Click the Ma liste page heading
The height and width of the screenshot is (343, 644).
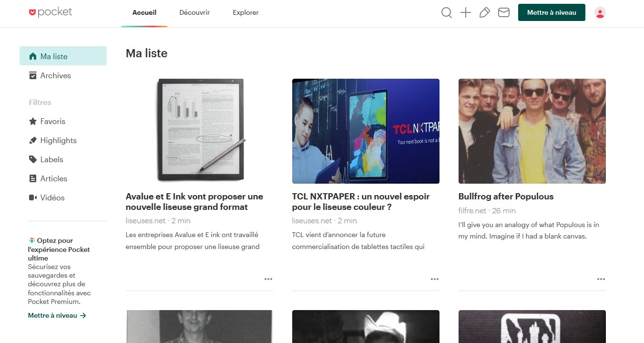[x=146, y=53]
